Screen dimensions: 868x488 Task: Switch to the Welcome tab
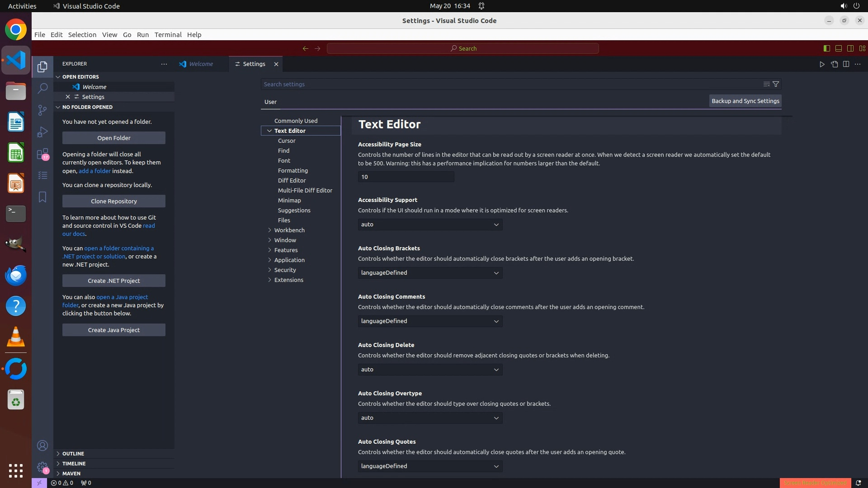pos(201,64)
